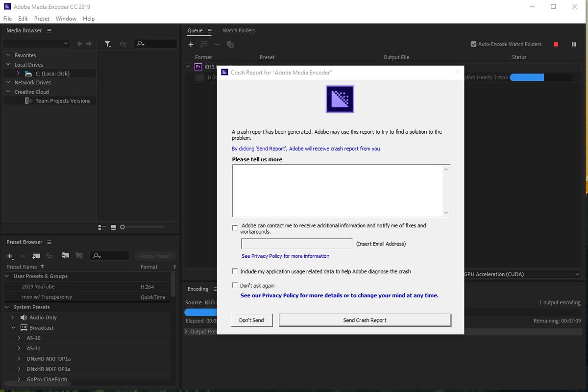Image resolution: width=588 pixels, height=392 pixels.
Task: Create a new preset with the plus icon
Action: tap(10, 256)
